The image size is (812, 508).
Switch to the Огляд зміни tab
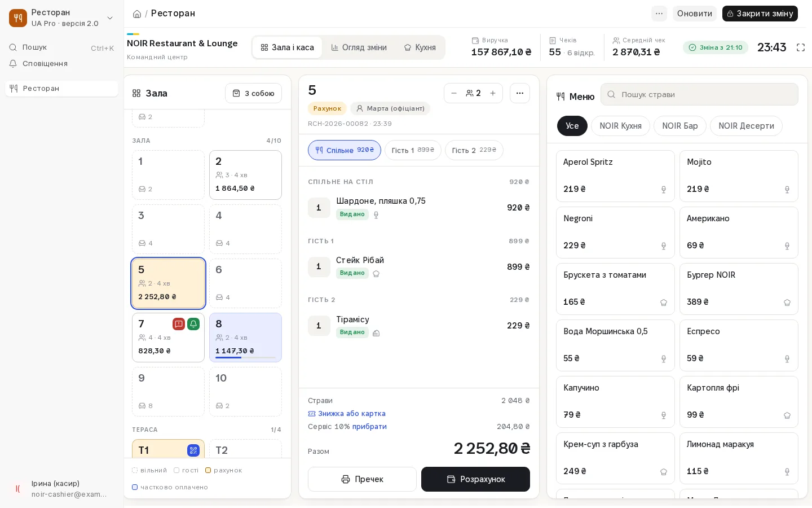pos(359,47)
